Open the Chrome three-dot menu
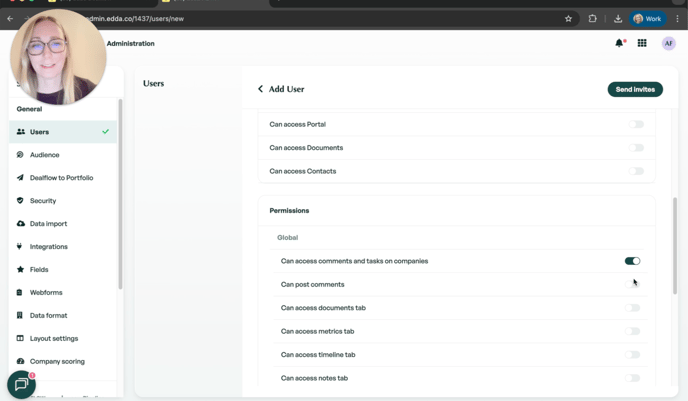 click(x=677, y=18)
